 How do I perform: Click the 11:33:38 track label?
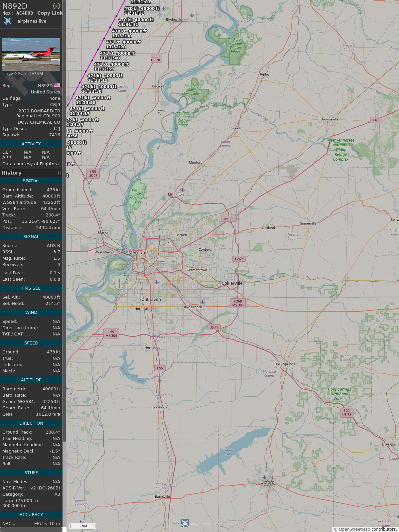[x=92, y=91]
